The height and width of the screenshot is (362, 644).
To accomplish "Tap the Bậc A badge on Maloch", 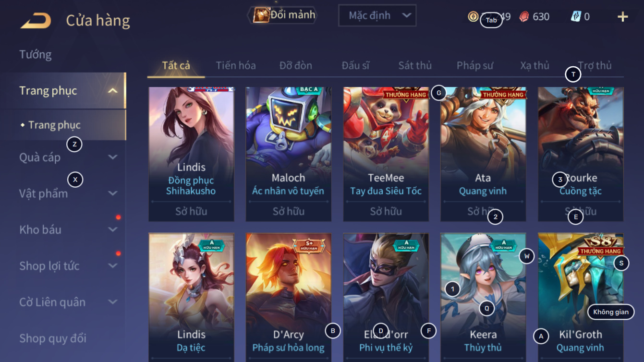I will tap(309, 89).
